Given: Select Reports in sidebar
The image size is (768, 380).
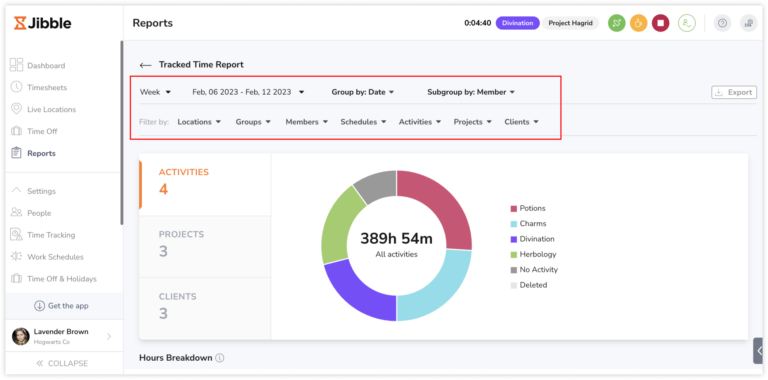Looking at the screenshot, I should tap(41, 153).
